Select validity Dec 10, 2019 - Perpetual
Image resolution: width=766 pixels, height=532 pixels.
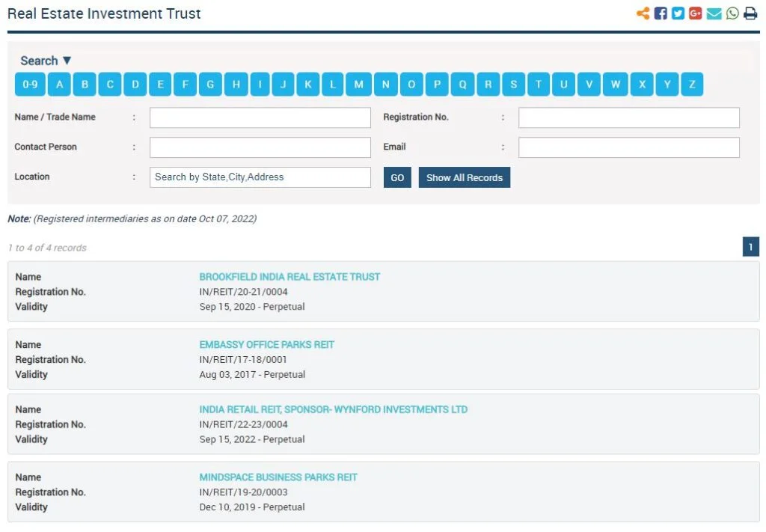point(252,507)
